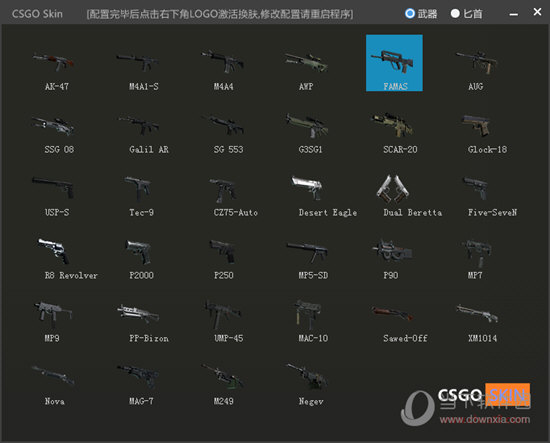Viewport: 550px width, 443px height.
Task: Close the CSGO Skin window
Action: click(537, 12)
